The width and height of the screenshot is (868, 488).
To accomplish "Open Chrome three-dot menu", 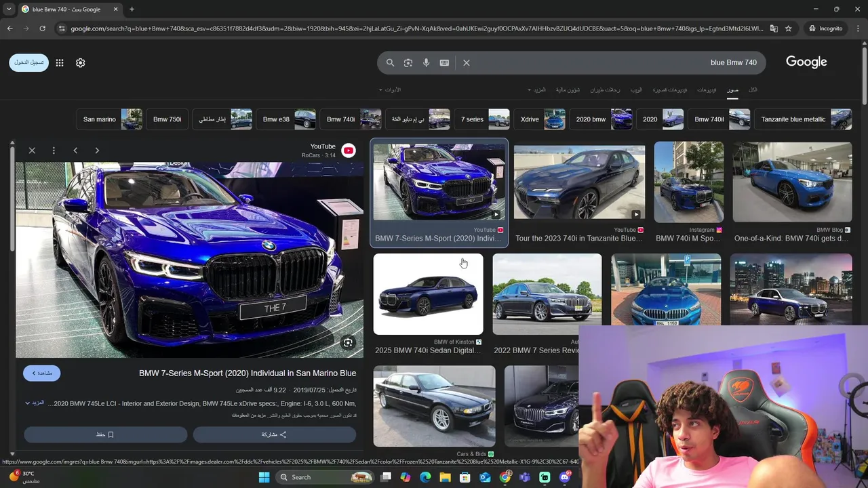I will click(857, 28).
